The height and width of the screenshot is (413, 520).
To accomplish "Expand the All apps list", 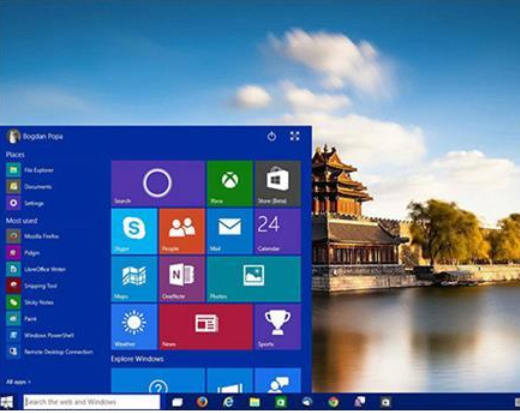I will click(x=18, y=382).
